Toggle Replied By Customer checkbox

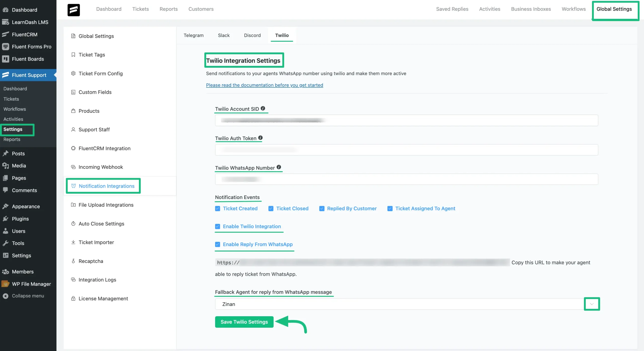[x=322, y=209]
